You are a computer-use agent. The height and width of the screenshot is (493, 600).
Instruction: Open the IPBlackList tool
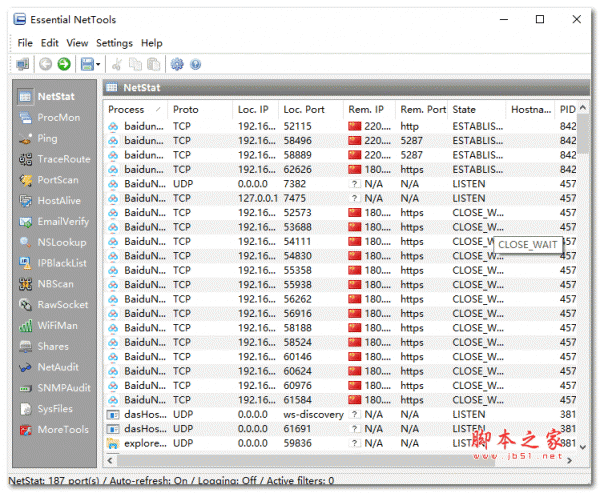coord(54,263)
